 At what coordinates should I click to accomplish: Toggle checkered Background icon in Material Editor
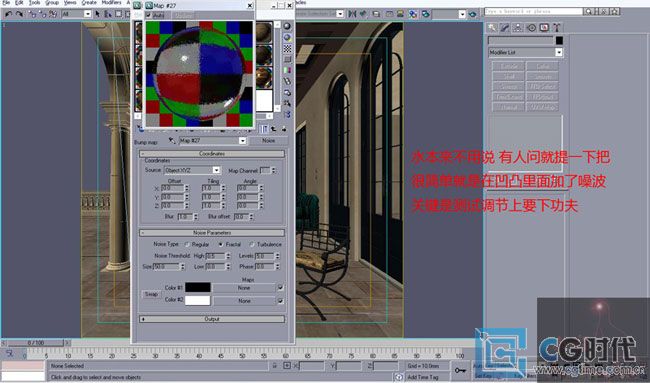click(x=287, y=48)
